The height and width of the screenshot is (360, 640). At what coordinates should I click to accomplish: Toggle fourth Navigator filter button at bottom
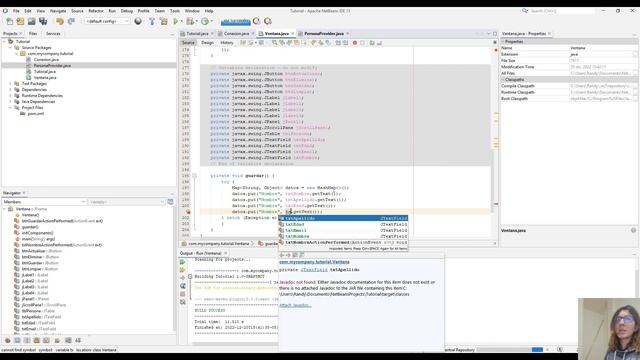point(37,340)
